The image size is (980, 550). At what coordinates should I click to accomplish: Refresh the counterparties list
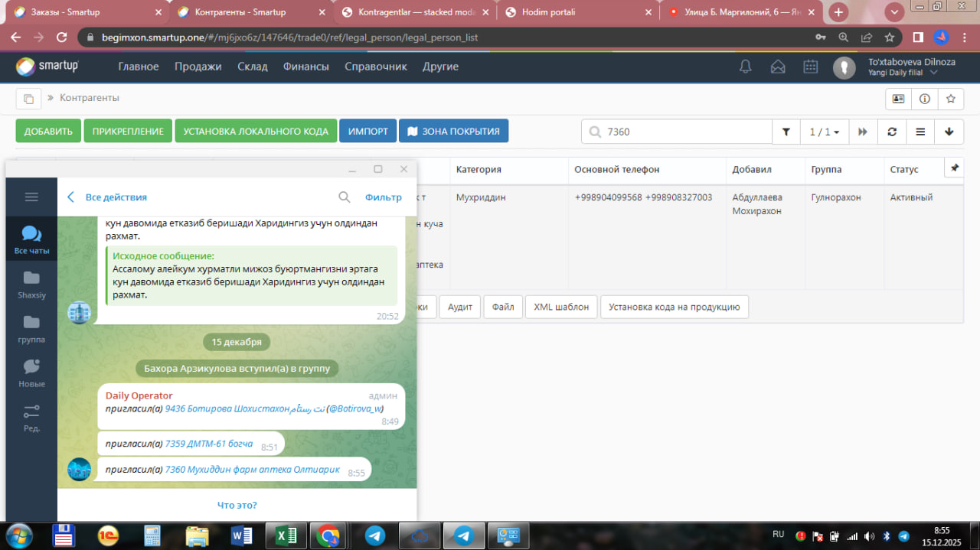(x=892, y=132)
